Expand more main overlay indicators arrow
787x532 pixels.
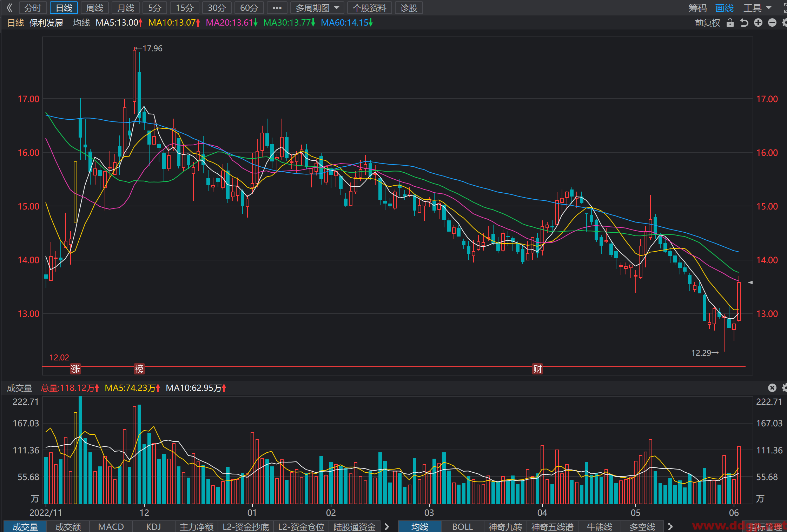[x=670, y=526]
